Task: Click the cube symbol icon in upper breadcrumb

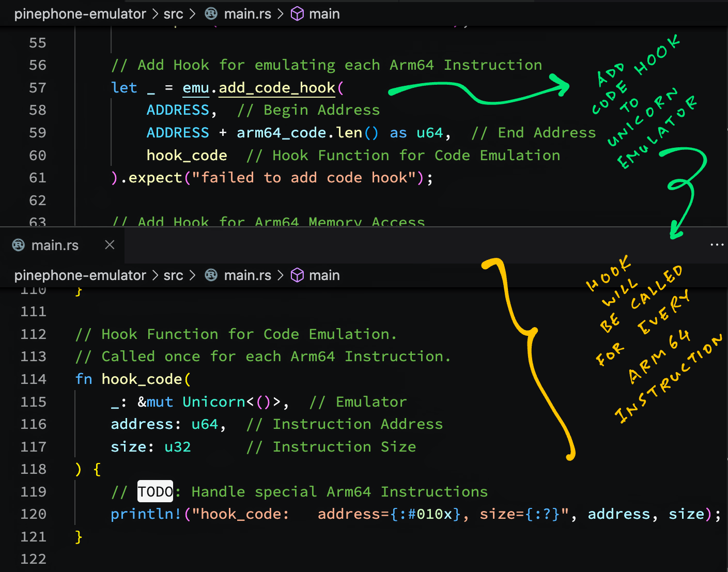Action: [x=297, y=14]
